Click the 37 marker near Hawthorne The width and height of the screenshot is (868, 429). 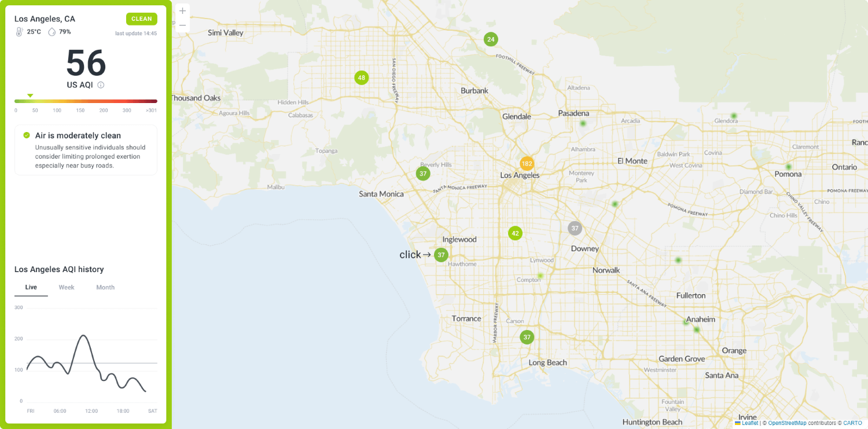[x=441, y=255]
